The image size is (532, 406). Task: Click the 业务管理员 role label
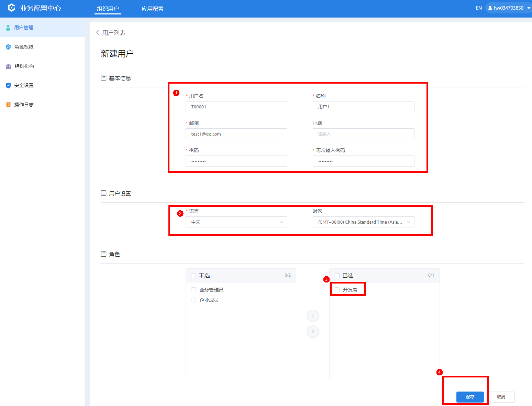[211, 290]
